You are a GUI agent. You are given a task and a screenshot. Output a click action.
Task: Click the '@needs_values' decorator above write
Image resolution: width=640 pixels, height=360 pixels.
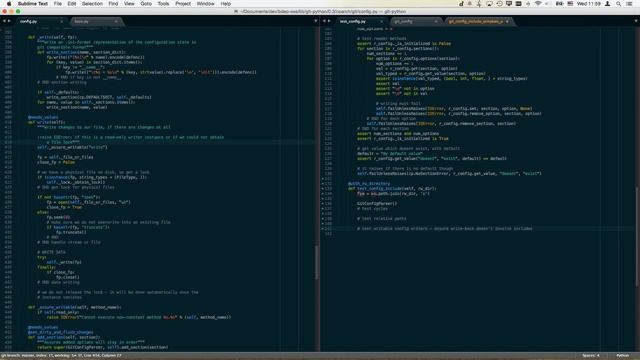click(x=43, y=118)
